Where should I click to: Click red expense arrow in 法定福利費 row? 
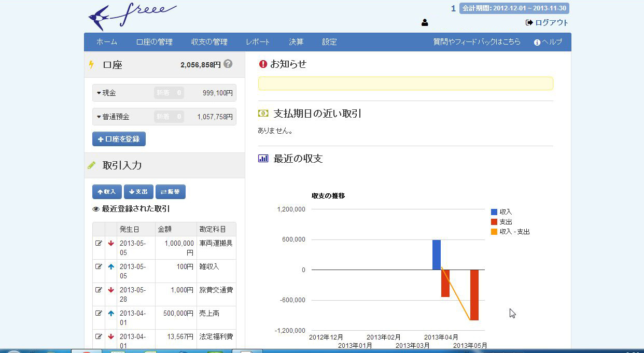pyautogui.click(x=111, y=336)
